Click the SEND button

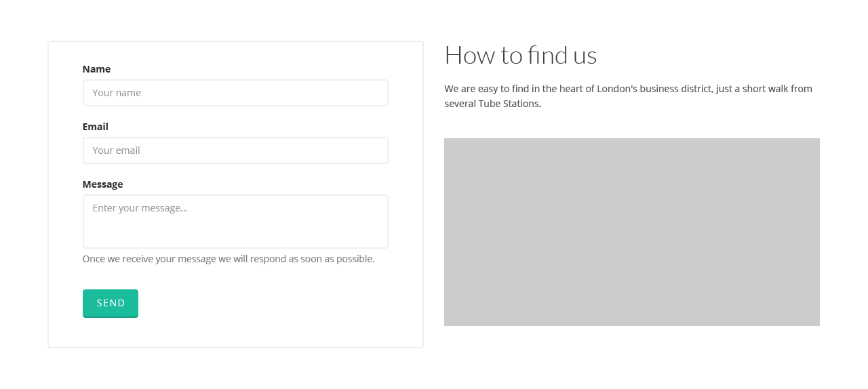point(111,303)
